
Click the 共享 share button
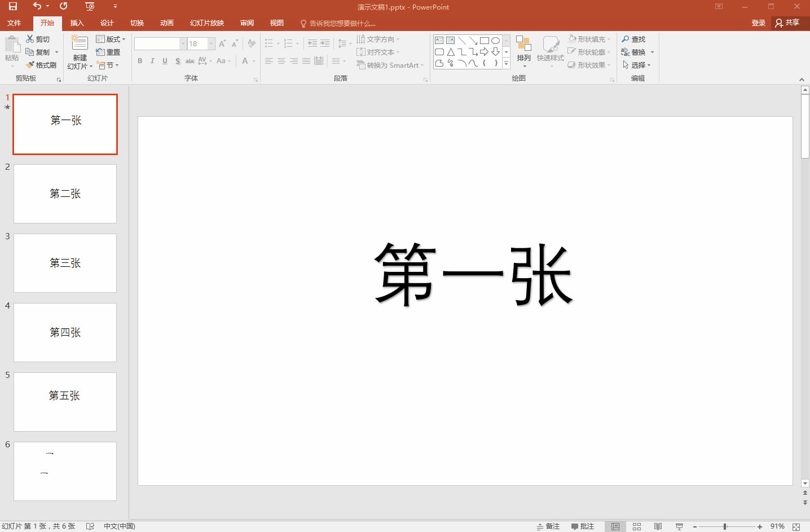pyautogui.click(x=789, y=23)
